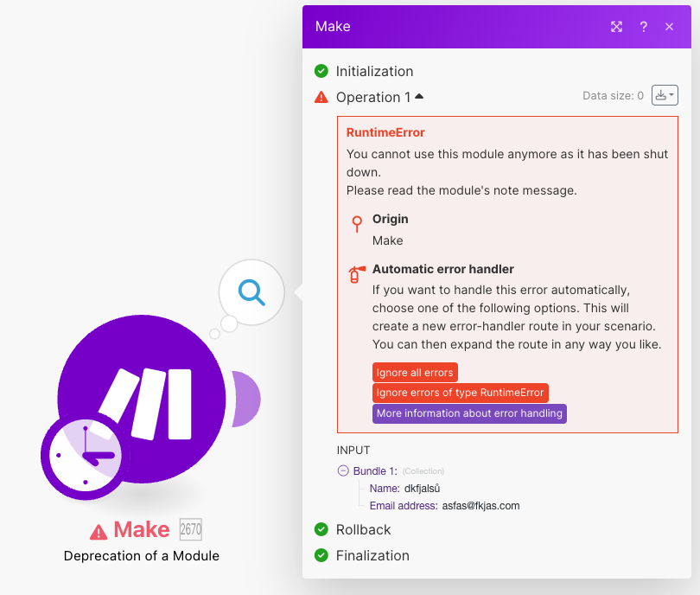The height and width of the screenshot is (595, 700).
Task: Click the green Initialization checkmark icon
Action: pyautogui.click(x=321, y=71)
